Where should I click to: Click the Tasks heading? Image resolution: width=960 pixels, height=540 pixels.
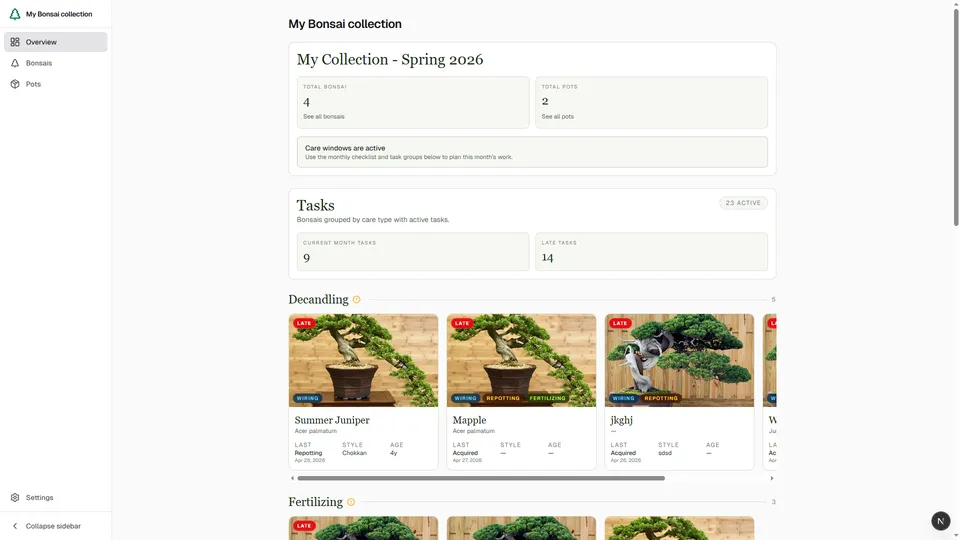point(315,205)
